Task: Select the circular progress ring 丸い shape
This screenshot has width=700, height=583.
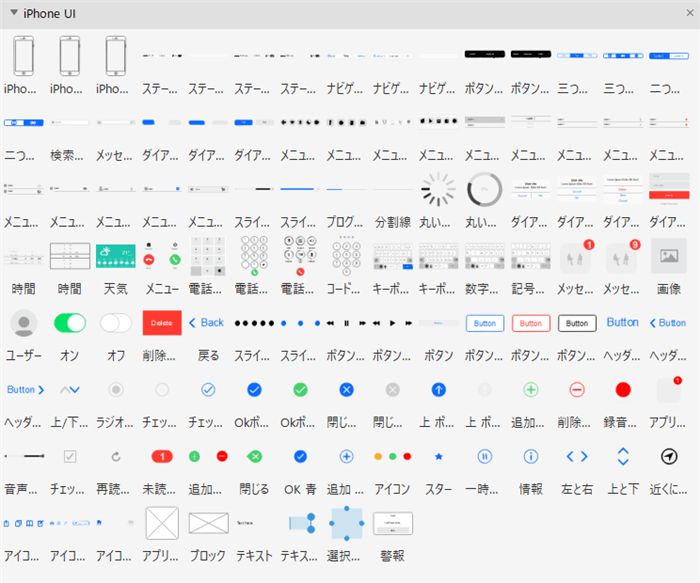Action: 484,189
